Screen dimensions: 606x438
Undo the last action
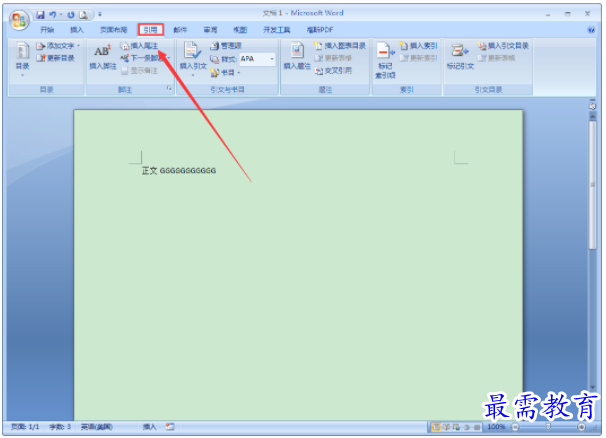pyautogui.click(x=52, y=15)
